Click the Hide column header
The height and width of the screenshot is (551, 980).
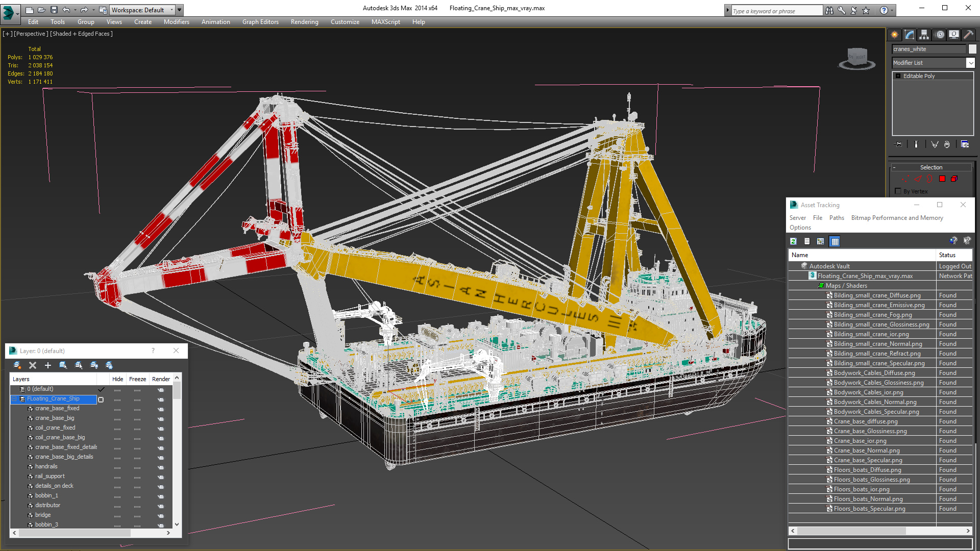click(117, 379)
